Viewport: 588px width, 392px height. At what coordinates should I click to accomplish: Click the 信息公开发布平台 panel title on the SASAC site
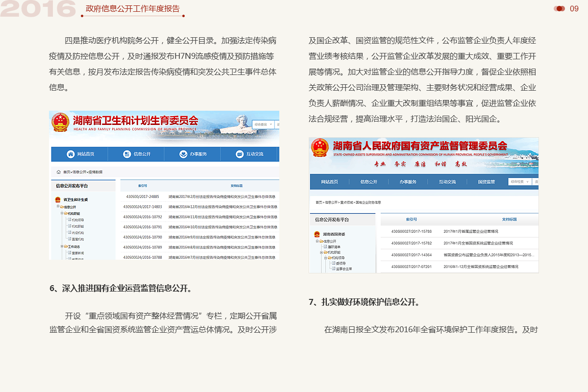[332, 220]
